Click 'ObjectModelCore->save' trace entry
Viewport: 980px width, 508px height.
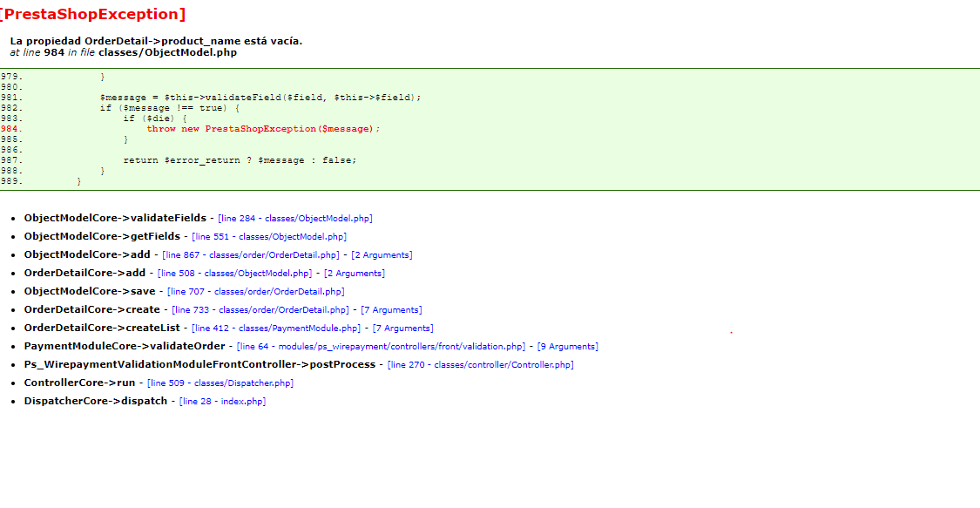[90, 291]
